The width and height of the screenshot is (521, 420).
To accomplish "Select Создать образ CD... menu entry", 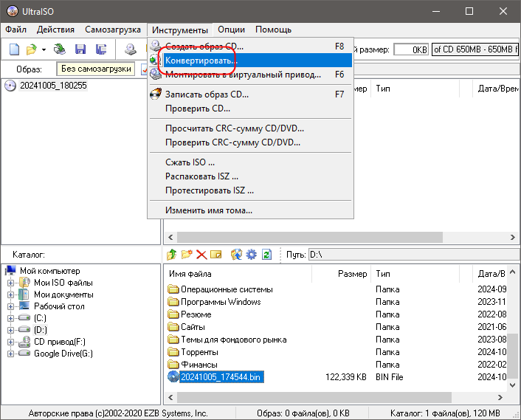I will click(x=250, y=47).
